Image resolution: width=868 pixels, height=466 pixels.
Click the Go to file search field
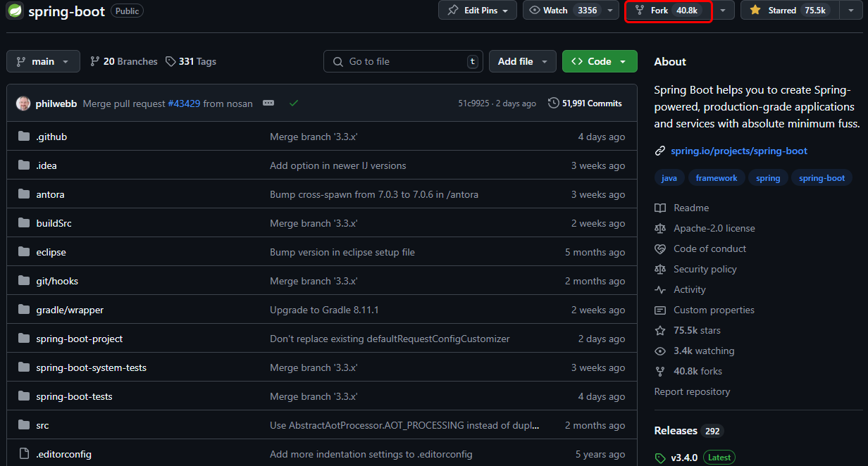tap(403, 61)
